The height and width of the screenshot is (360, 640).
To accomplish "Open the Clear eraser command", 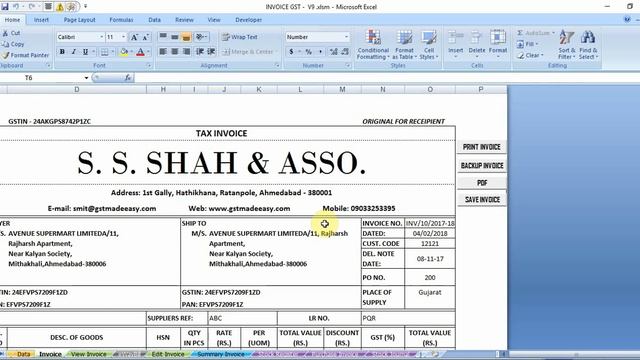I will tap(529, 55).
